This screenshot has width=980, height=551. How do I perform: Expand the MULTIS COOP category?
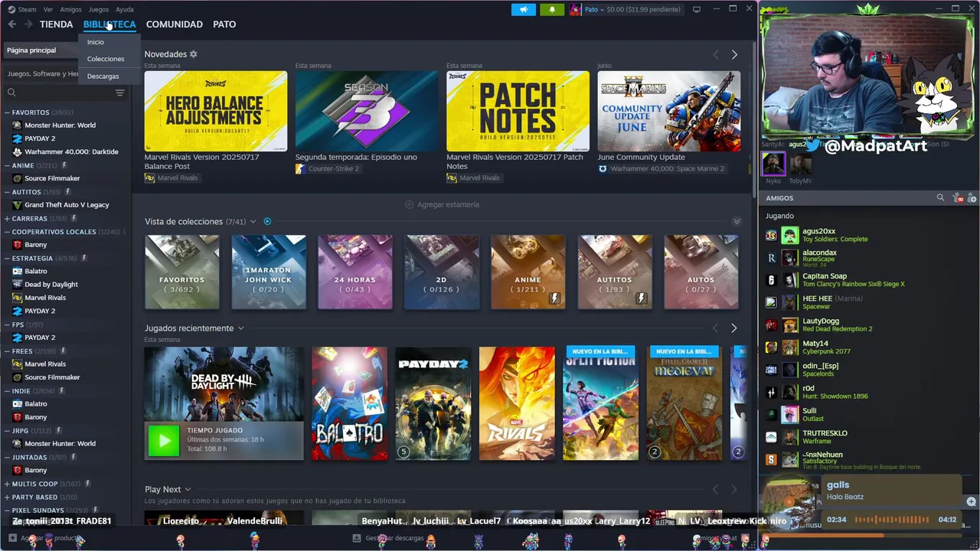(x=7, y=484)
